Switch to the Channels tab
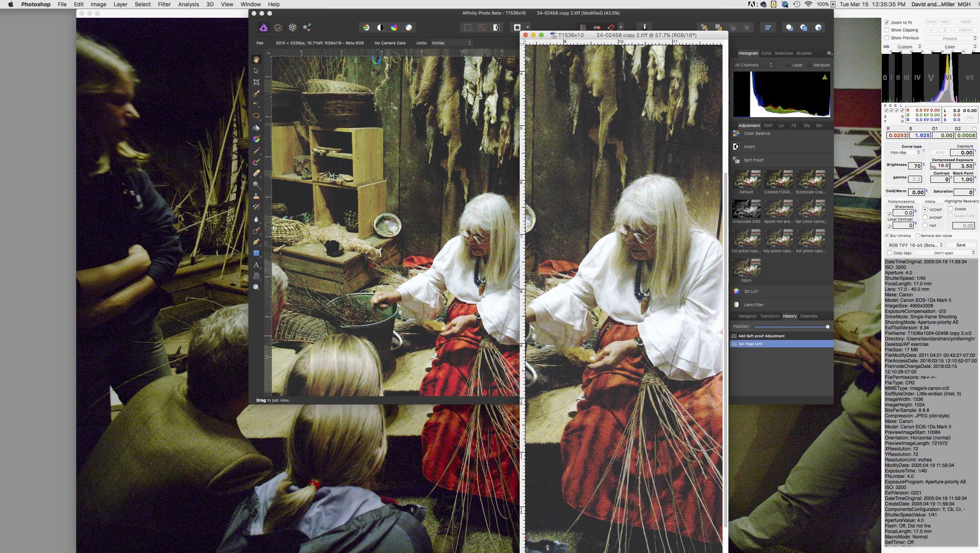This screenshot has width=980, height=553. pyautogui.click(x=808, y=316)
